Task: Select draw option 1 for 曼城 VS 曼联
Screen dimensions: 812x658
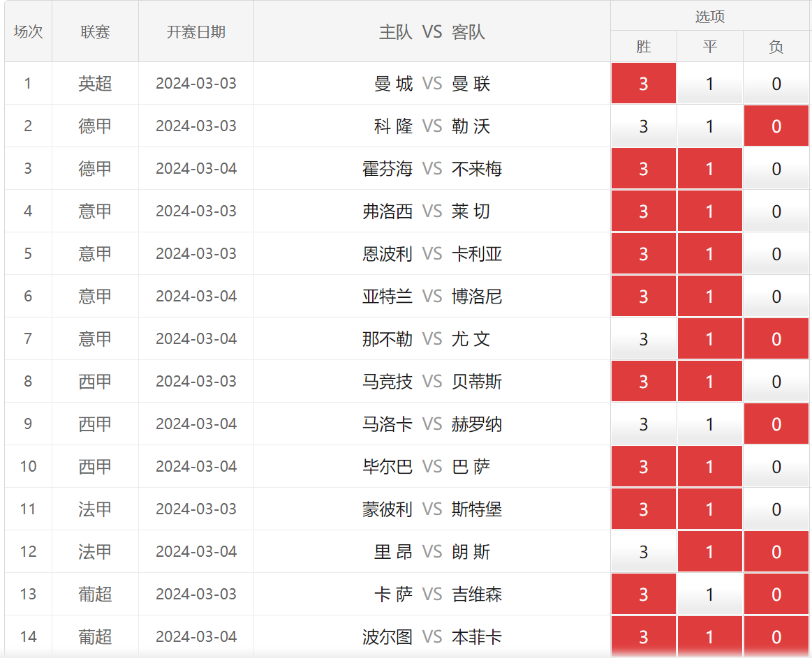Action: [709, 83]
